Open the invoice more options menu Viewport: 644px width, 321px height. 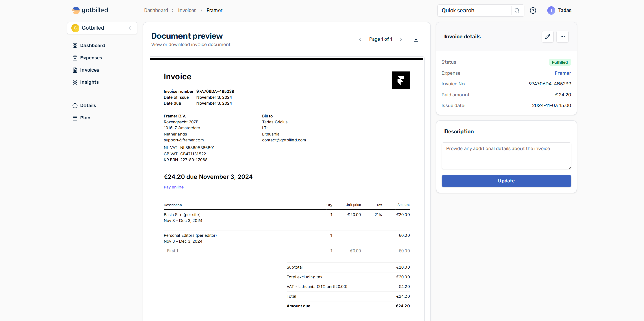[563, 37]
